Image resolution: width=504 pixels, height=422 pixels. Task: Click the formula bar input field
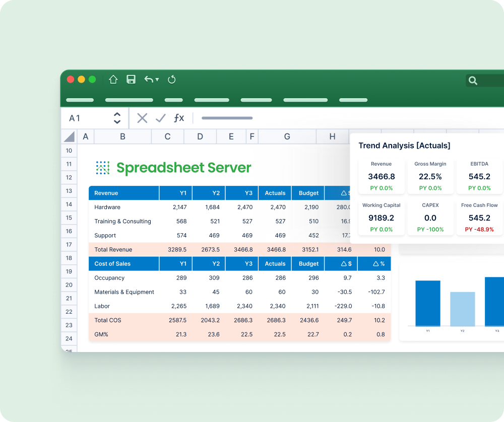[x=302, y=118]
